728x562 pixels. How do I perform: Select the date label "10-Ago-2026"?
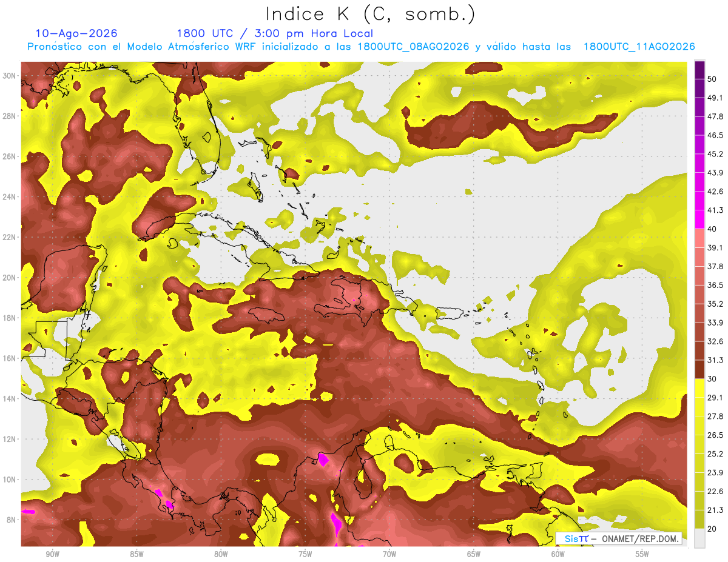click(x=76, y=33)
